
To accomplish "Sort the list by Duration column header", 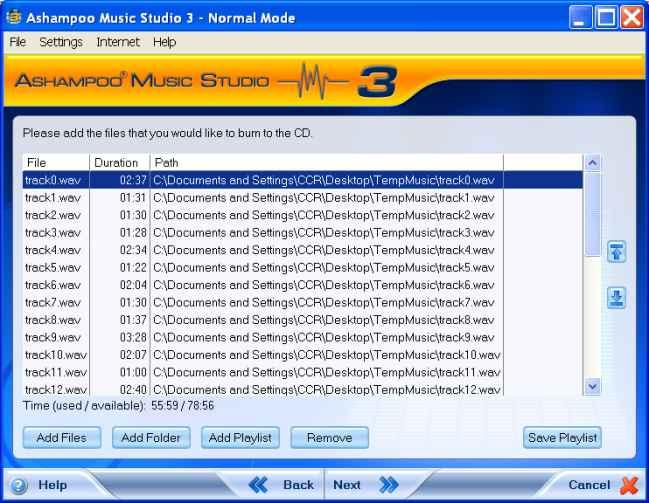I will pos(118,162).
